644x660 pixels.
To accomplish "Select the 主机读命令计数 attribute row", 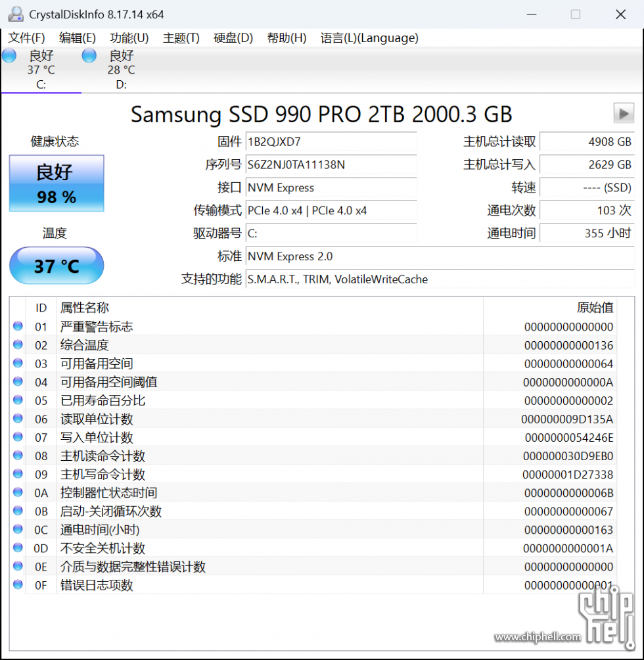I will coord(313,456).
